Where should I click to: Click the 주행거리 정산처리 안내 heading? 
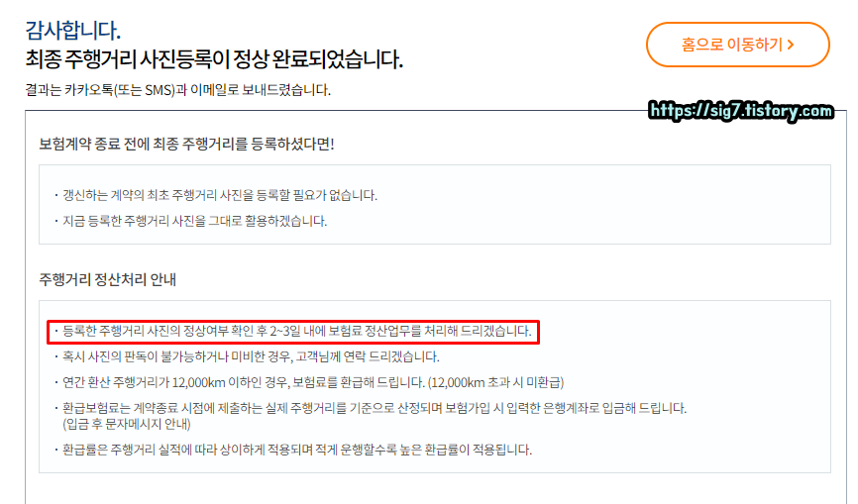pos(107,280)
